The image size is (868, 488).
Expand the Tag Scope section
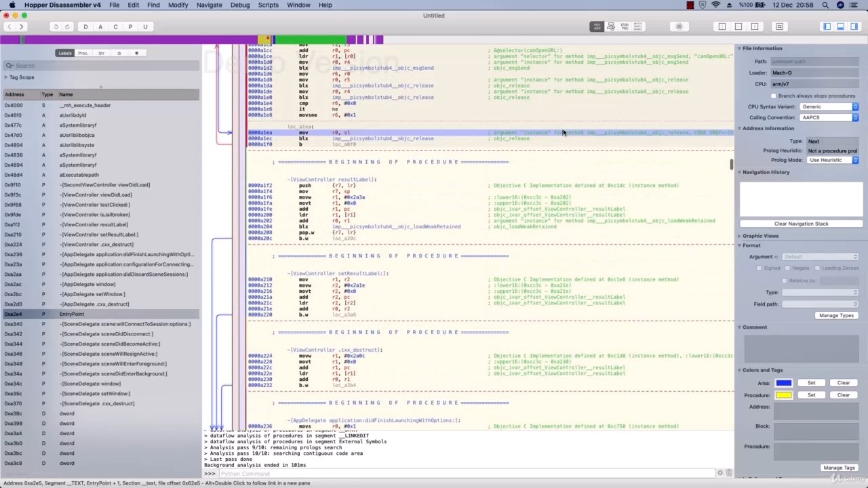click(6, 77)
